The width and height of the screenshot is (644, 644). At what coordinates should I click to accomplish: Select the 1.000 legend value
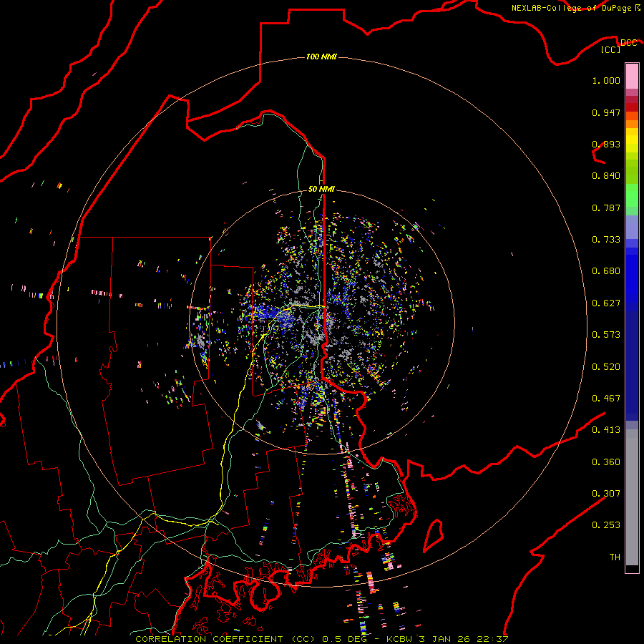coord(606,80)
